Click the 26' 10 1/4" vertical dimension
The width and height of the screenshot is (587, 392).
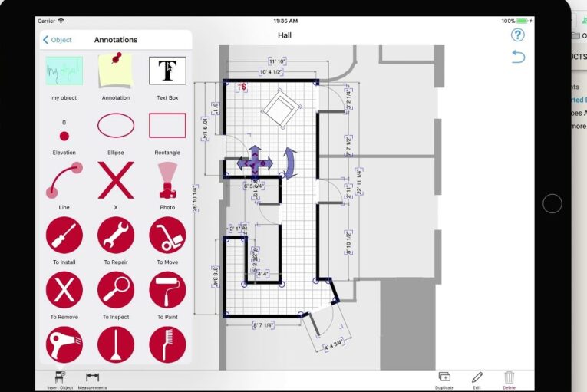[x=195, y=199]
